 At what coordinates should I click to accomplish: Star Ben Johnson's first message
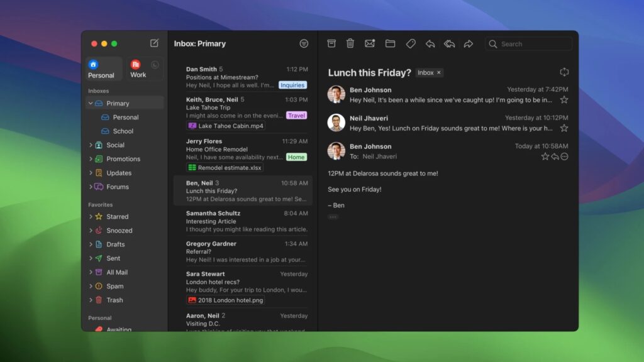coord(564,99)
